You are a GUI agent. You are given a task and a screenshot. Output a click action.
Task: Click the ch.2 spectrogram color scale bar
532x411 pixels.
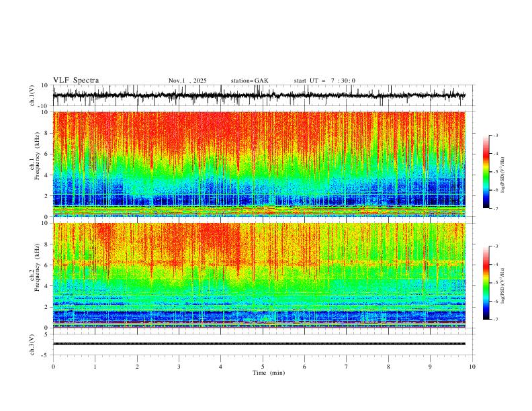tap(486, 283)
